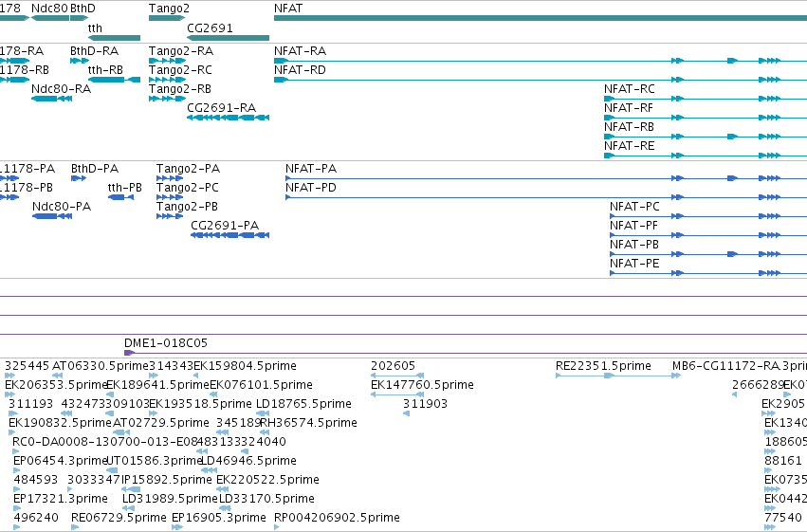Select the 2666289 feature label
The image size is (807, 532).
[758, 385]
